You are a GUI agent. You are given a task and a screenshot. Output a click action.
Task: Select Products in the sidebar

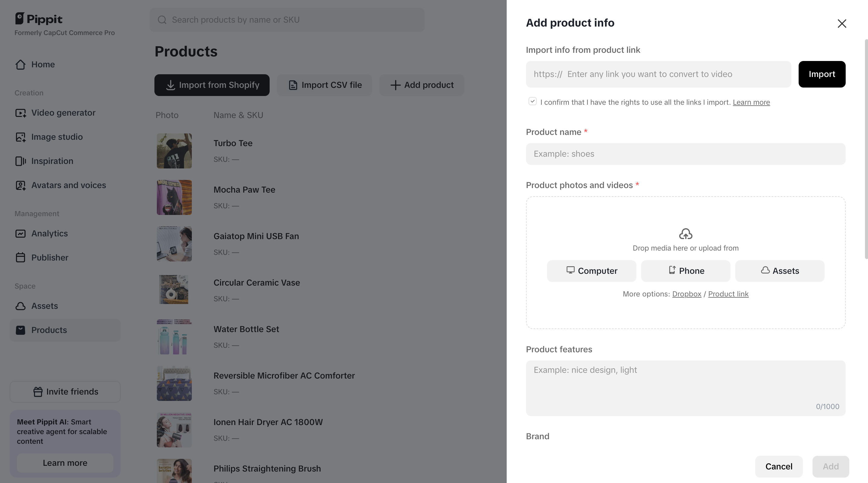[49, 330]
